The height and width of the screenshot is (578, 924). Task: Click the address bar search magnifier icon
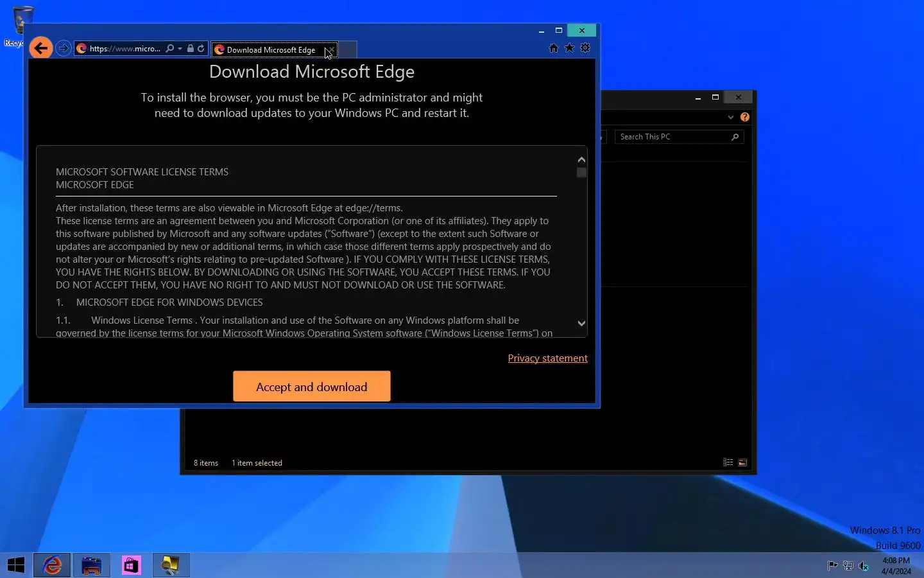click(x=169, y=49)
